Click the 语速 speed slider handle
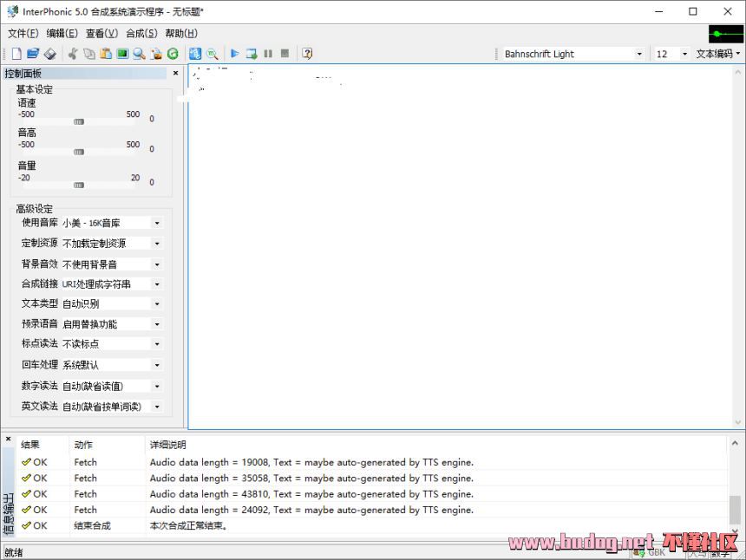The height and width of the screenshot is (560, 746). [x=79, y=121]
